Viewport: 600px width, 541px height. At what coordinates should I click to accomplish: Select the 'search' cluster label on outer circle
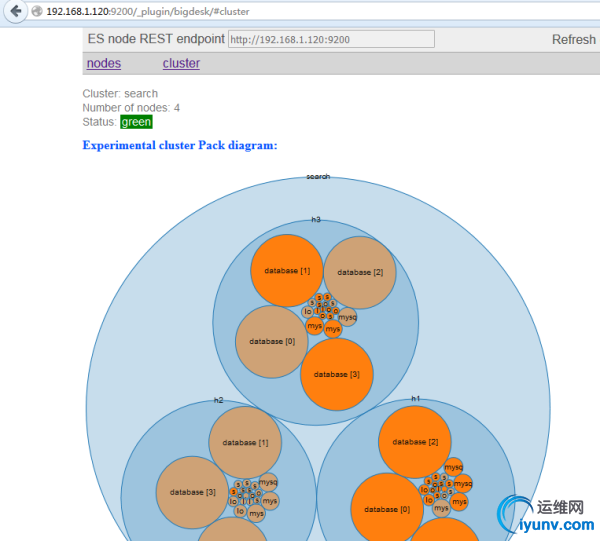point(318,176)
